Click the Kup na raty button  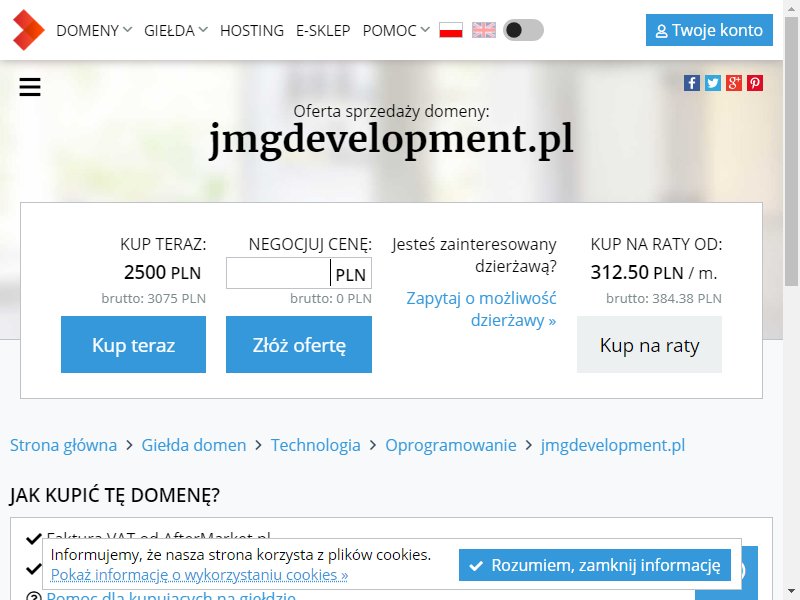(649, 344)
